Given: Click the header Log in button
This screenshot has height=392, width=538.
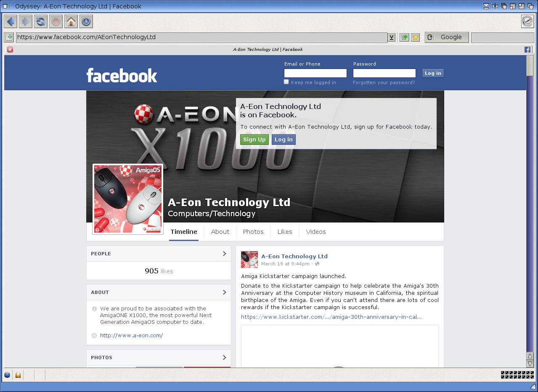Looking at the screenshot, I should 433,73.
